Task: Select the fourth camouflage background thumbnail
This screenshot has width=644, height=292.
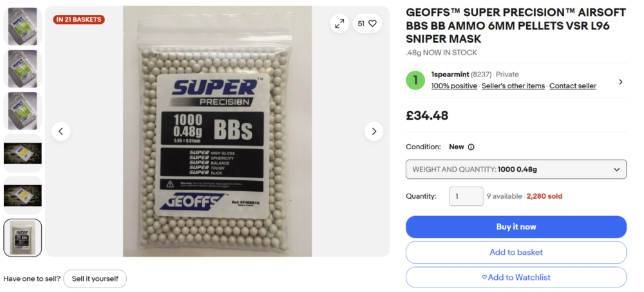Action: 23,153
